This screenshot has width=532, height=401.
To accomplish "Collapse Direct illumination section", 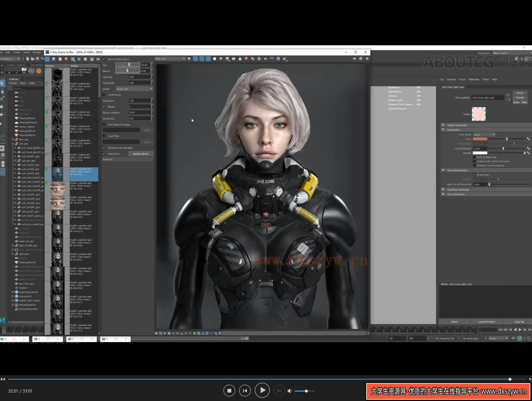I will coord(443,170).
